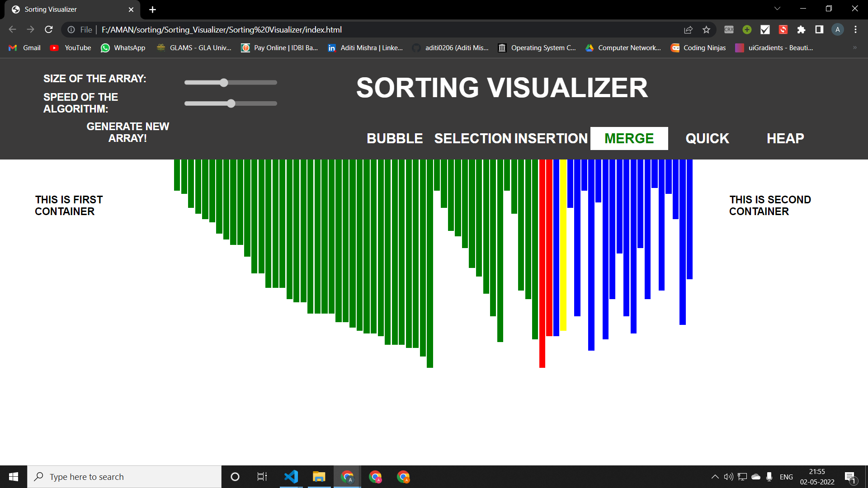Reload the Sorting Visualizer page
This screenshot has width=868, height=488.
[x=49, y=29]
